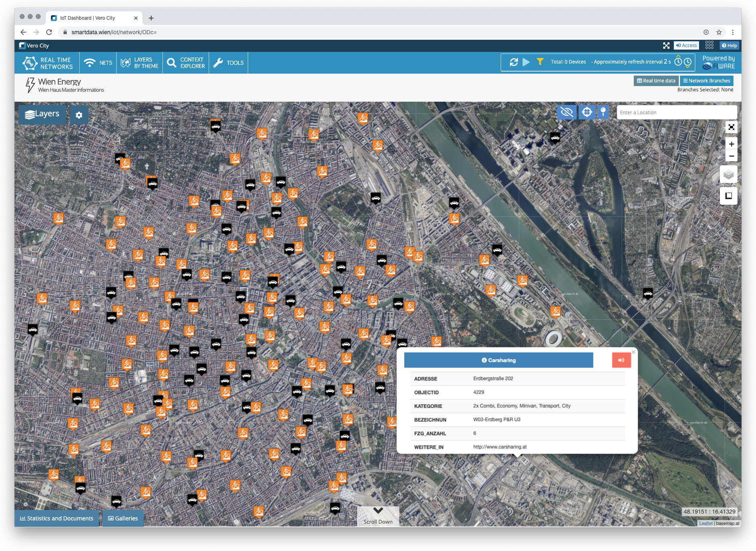The image size is (756, 551).
Task: Click the map pin marker button
Action: [603, 112]
